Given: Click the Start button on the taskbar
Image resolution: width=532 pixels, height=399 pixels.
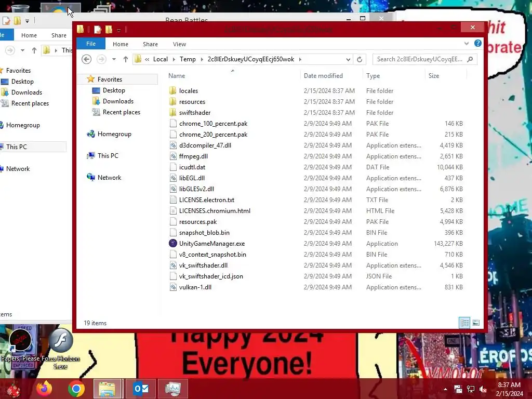Looking at the screenshot, I should point(14,389).
